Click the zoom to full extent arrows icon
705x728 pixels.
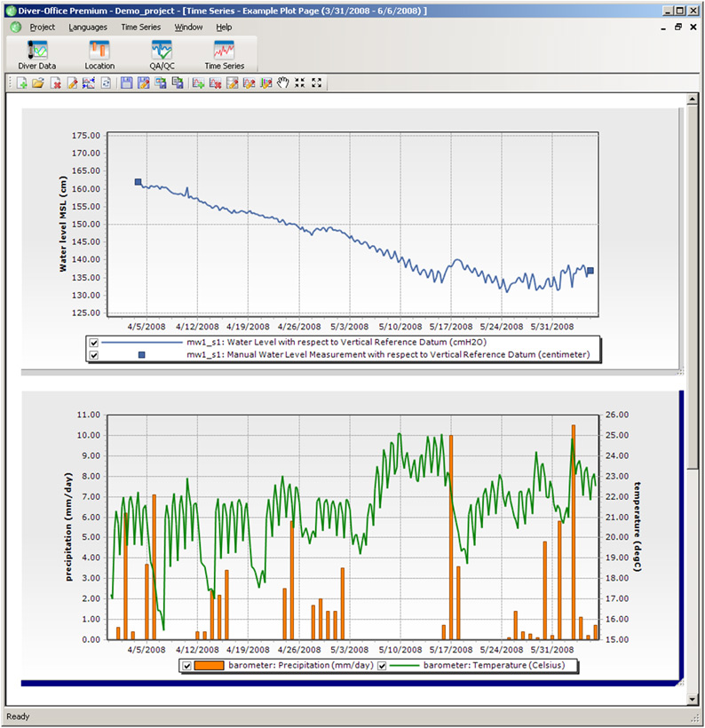[x=317, y=83]
